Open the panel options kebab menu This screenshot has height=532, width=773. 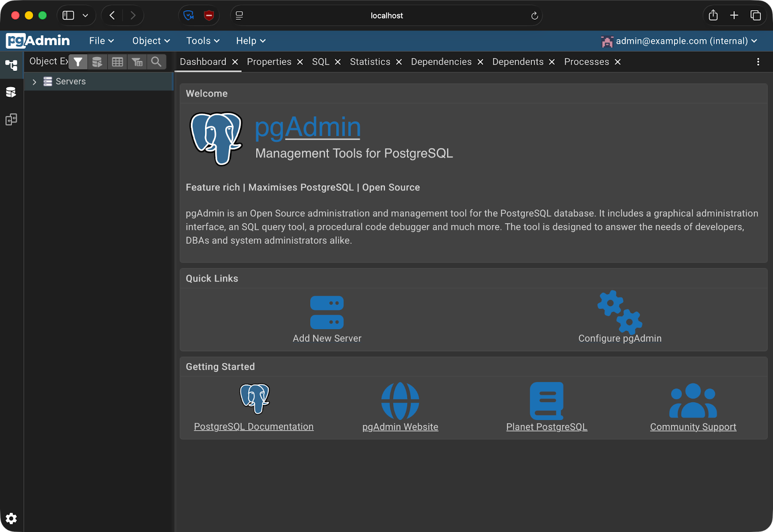[758, 62]
